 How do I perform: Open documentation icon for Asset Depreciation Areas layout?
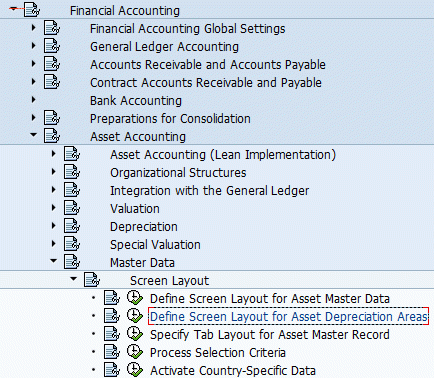[112, 316]
